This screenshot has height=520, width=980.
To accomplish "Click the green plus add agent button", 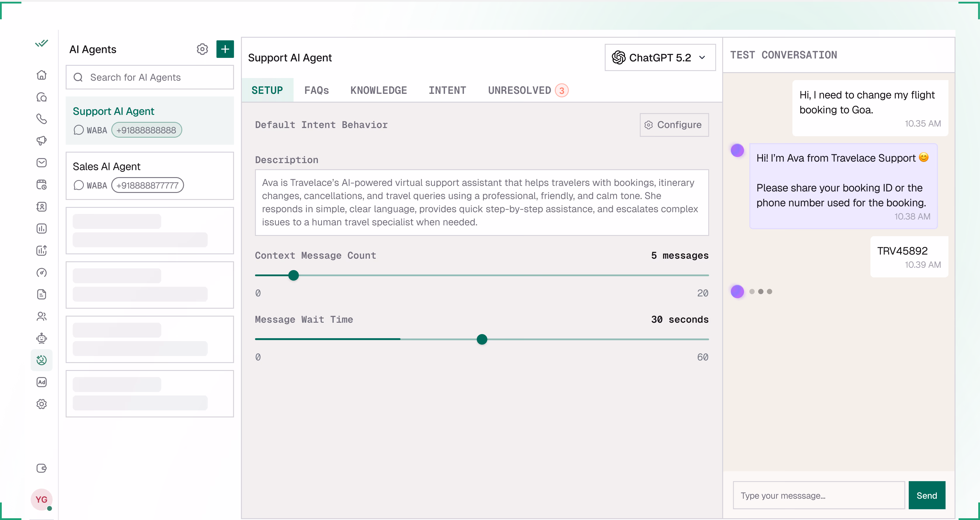I will 225,49.
